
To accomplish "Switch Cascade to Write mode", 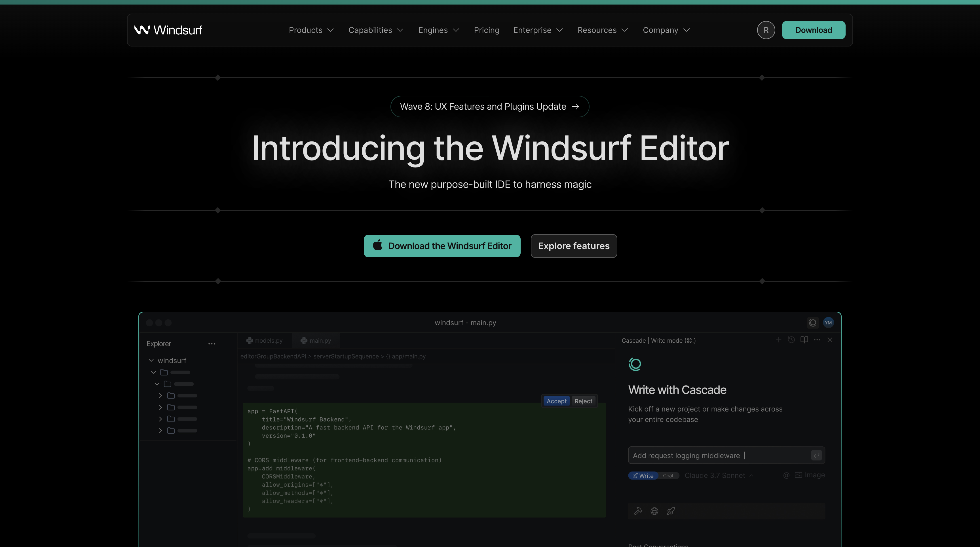I will 643,476.
